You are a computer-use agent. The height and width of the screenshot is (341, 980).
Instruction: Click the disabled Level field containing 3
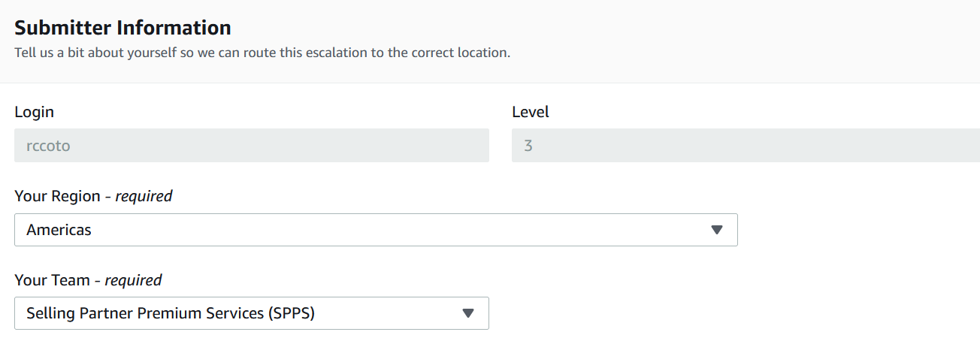coord(746,146)
